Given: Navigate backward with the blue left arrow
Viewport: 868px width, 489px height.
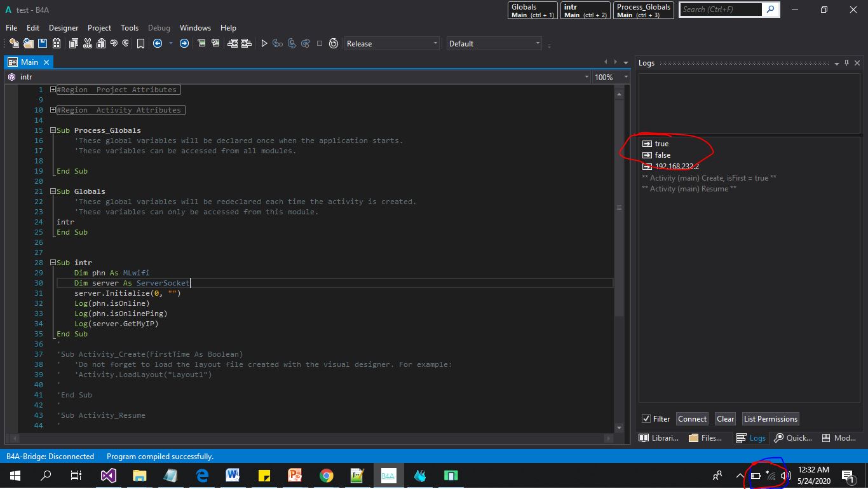Looking at the screenshot, I should click(x=158, y=43).
